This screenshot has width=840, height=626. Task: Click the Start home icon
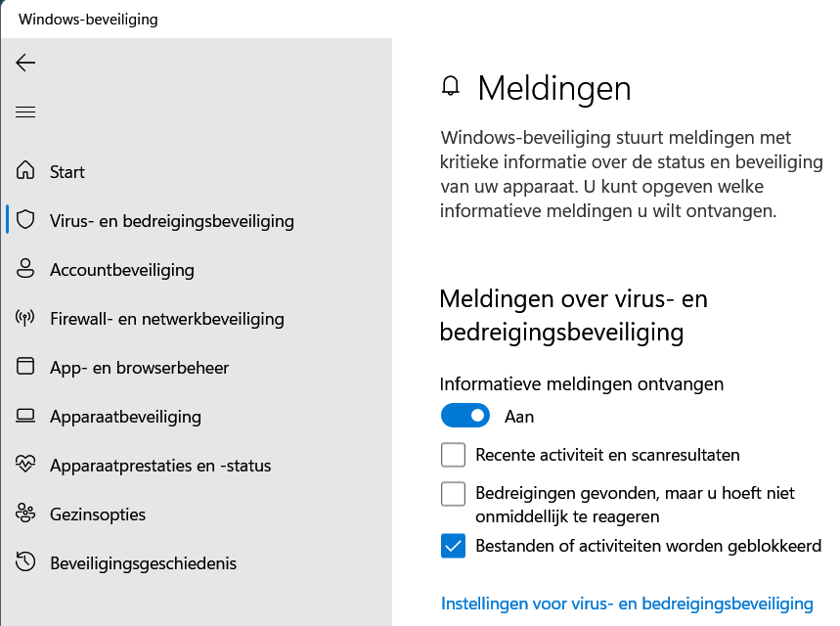click(x=26, y=171)
